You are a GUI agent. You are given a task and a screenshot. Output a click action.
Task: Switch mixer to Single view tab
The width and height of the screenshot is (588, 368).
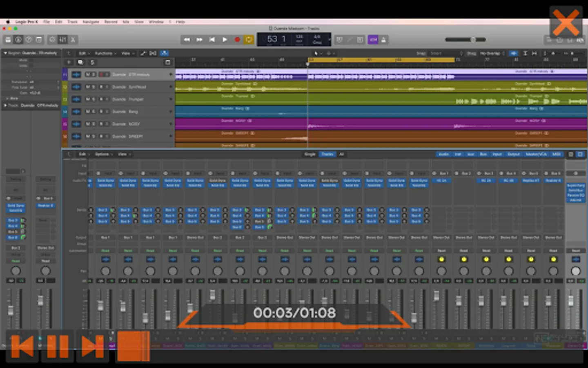(x=310, y=154)
